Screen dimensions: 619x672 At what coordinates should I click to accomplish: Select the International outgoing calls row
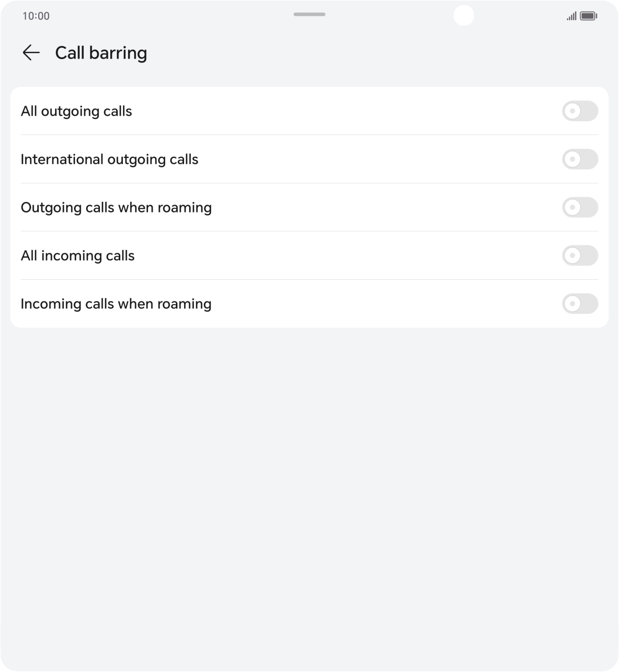coord(109,159)
